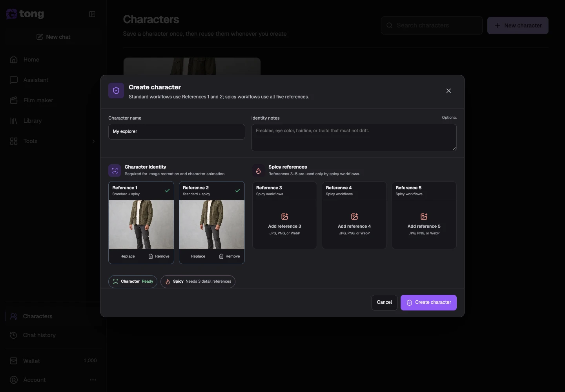This screenshot has width=565, height=392.
Task: Open the Assistant section
Action: click(x=53, y=80)
